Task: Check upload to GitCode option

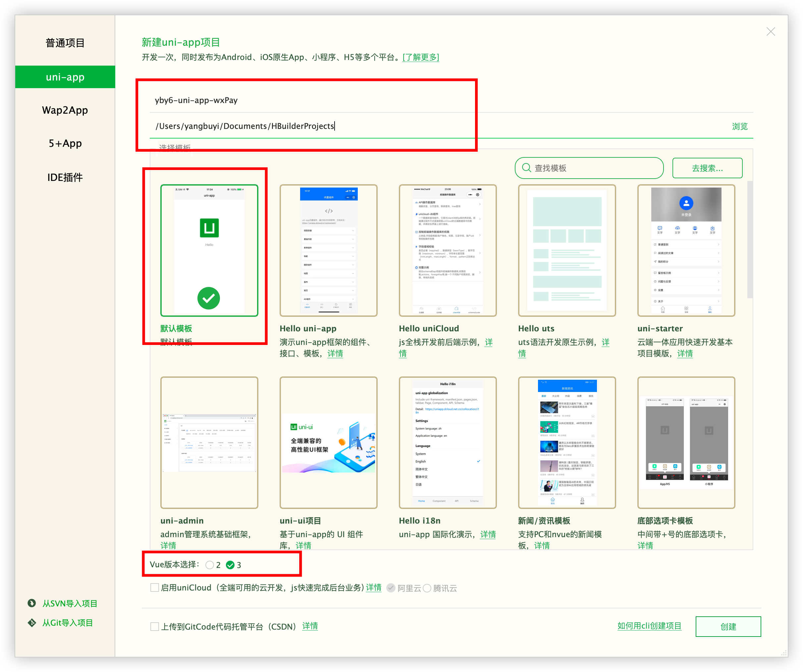Action: (154, 627)
